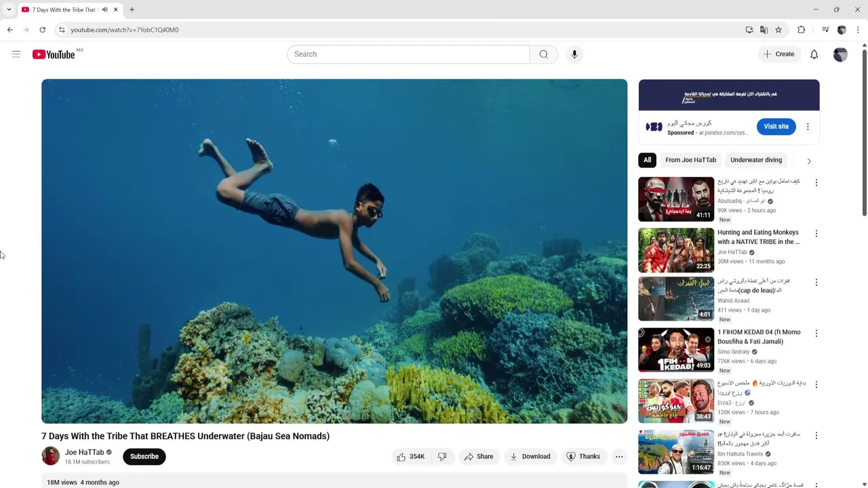Open options for Ibn Hattuta Travels video
Viewport: 868px width, 488px height.
[816, 436]
